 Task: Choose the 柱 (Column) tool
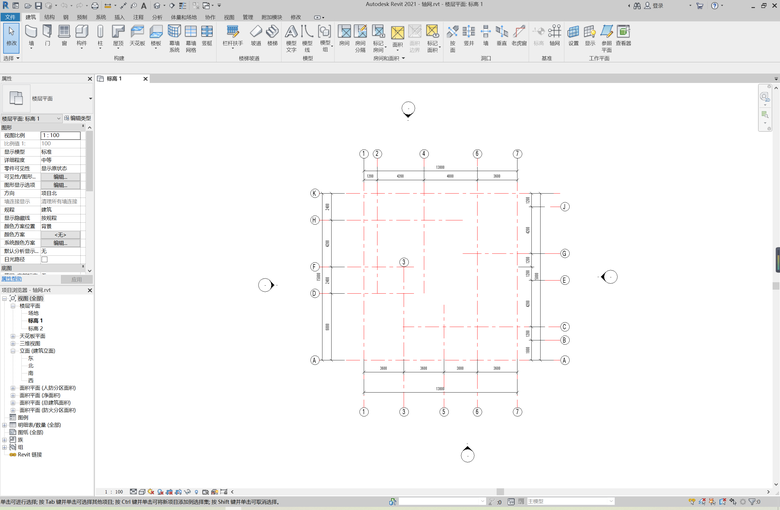100,35
